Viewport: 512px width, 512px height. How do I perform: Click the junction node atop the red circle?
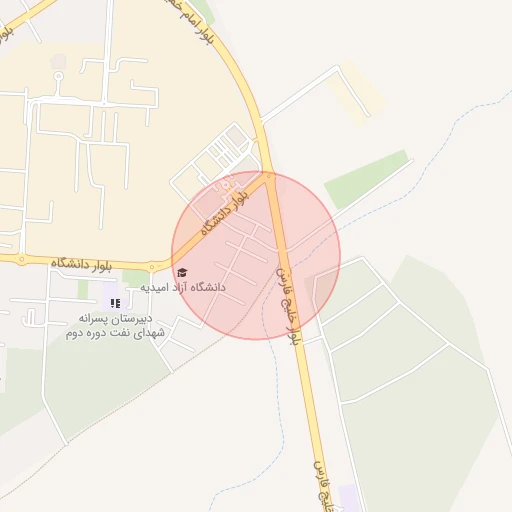(269, 176)
